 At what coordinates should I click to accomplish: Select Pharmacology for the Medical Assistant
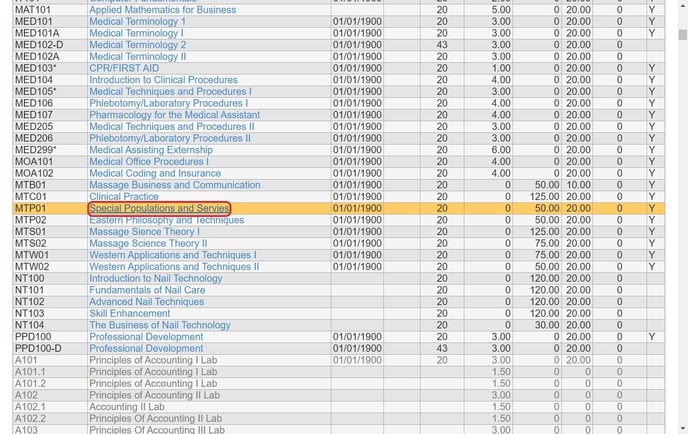coord(174,115)
